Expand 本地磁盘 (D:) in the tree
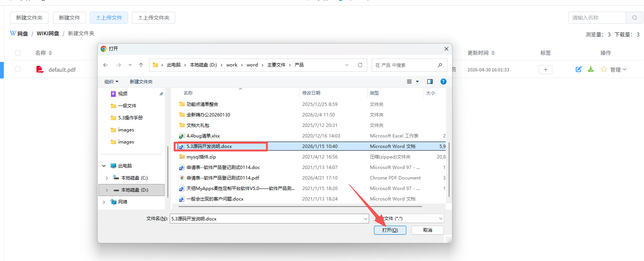The image size is (644, 261). pos(107,190)
